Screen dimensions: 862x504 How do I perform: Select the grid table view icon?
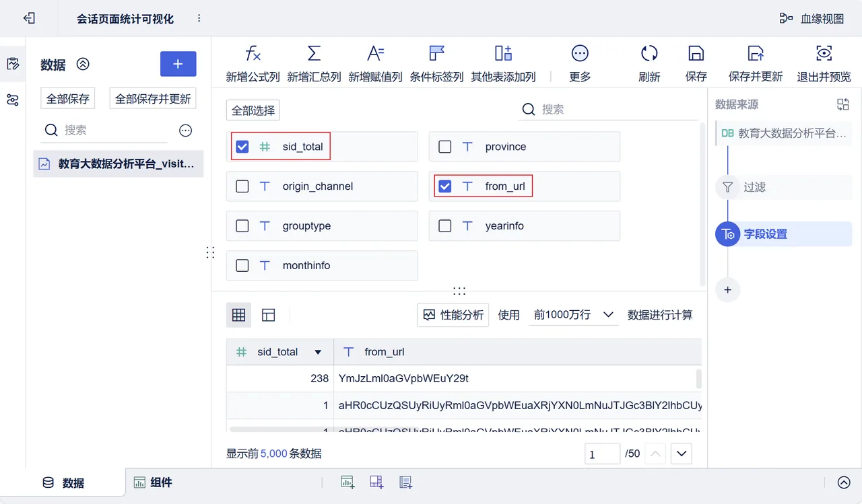238,315
